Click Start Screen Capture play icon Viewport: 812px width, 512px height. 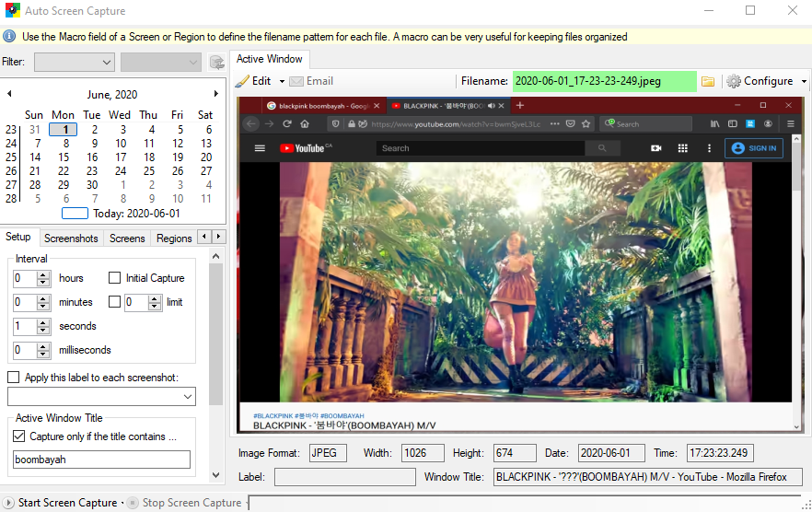click(x=8, y=503)
